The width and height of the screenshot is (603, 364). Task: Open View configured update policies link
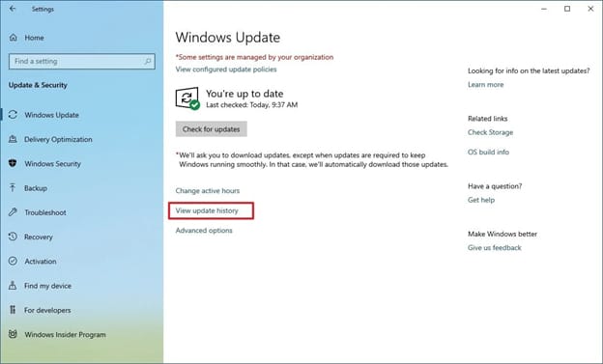(226, 70)
